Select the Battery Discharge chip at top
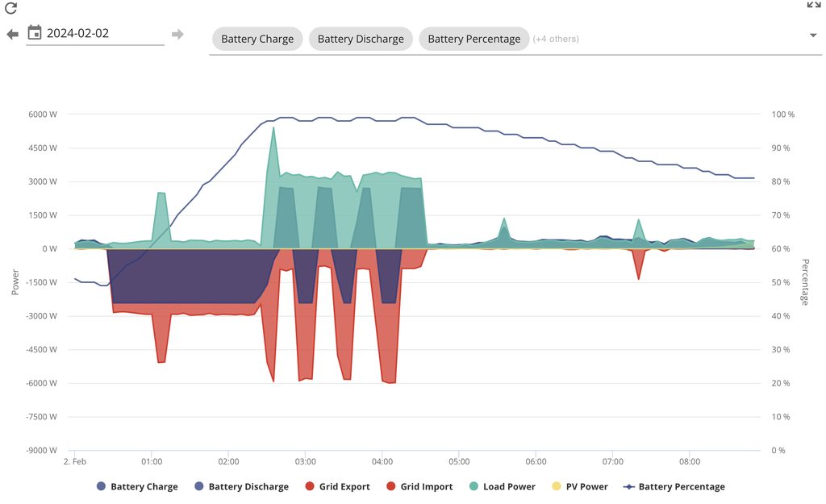 361,39
